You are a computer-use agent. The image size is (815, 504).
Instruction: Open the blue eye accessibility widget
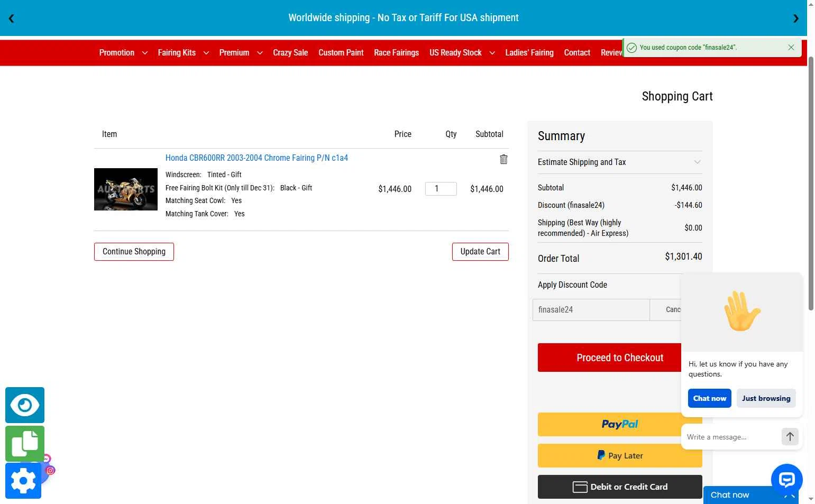(x=25, y=405)
